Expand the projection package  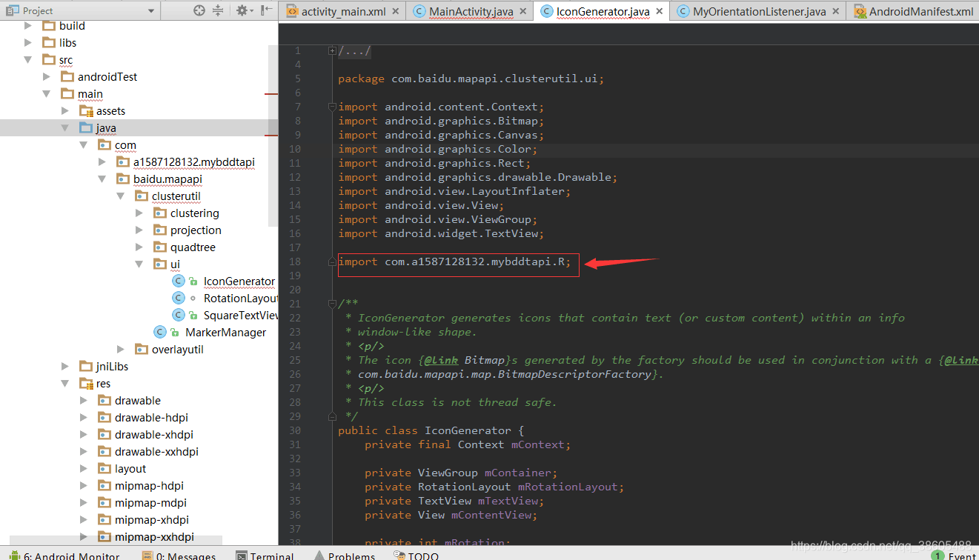(139, 230)
